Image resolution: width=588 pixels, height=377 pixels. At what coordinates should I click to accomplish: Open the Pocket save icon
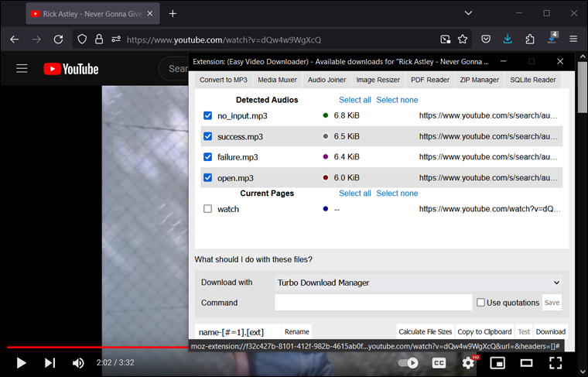point(486,39)
